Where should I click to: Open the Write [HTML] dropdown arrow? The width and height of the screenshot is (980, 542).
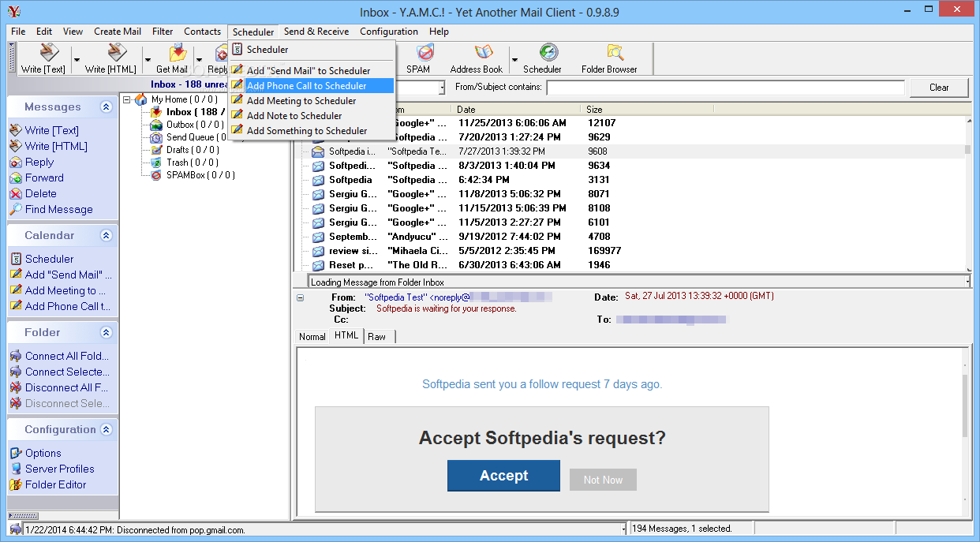[148, 59]
